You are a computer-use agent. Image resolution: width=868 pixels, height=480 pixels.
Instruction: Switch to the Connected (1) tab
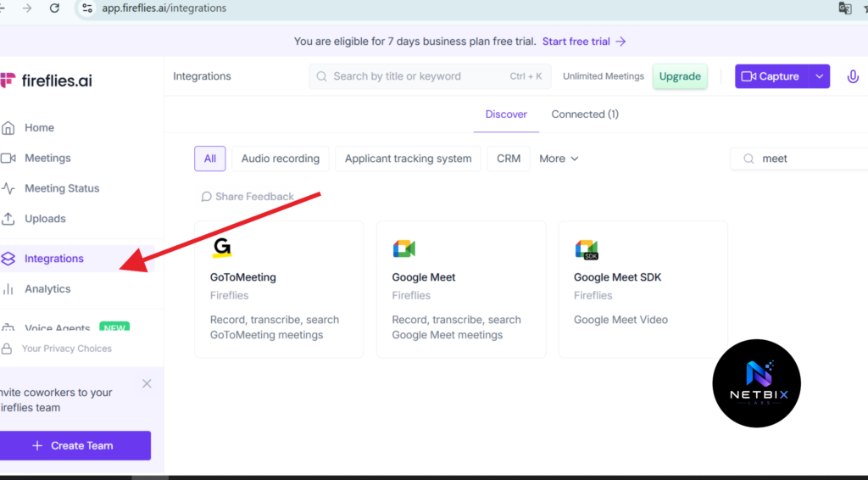click(585, 114)
